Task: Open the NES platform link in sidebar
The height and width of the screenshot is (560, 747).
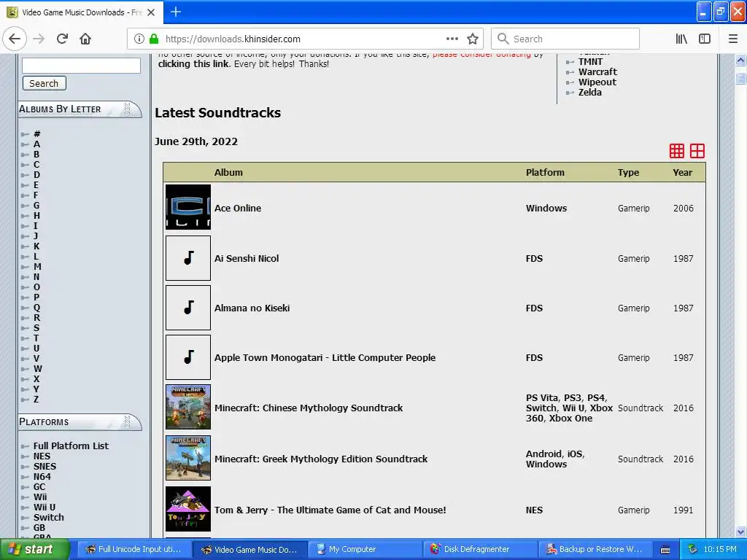Action: (42, 456)
